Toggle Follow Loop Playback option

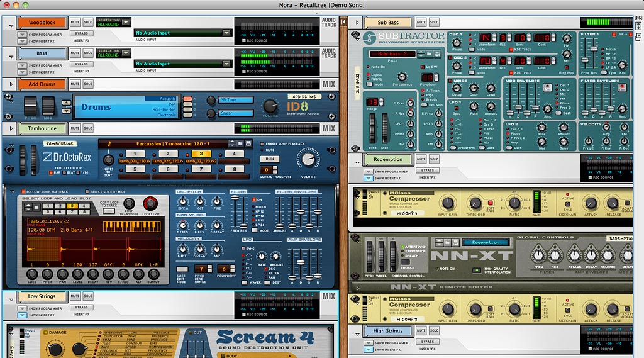tap(23, 191)
